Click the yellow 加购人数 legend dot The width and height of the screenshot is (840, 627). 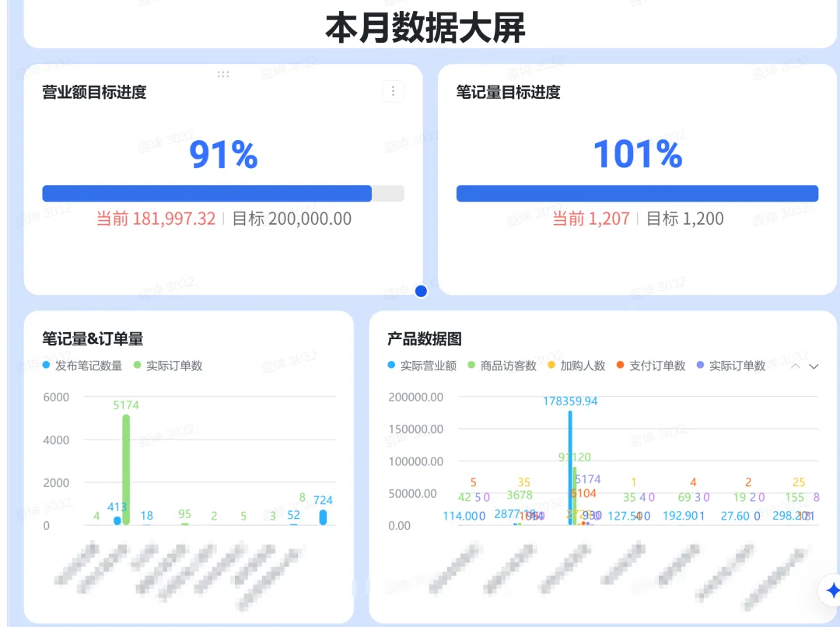[551, 366]
